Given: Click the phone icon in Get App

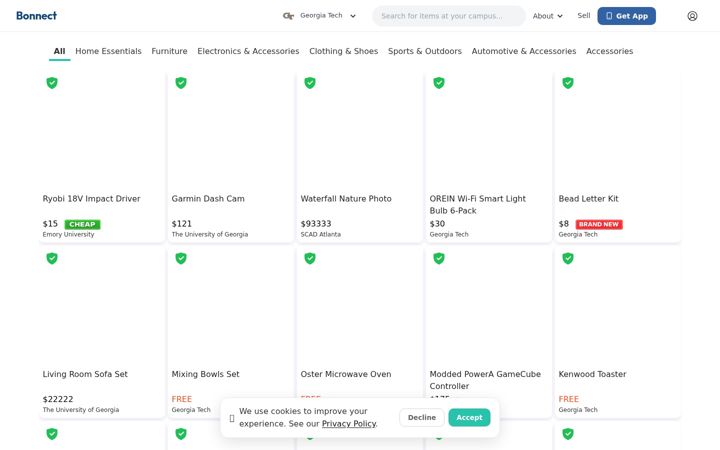Looking at the screenshot, I should 609,16.
